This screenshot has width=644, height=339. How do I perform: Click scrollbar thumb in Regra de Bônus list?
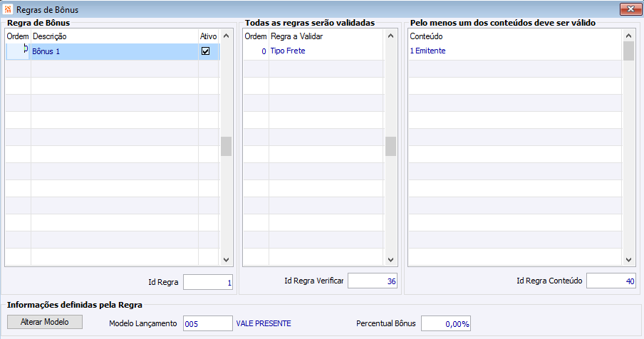[x=227, y=147]
